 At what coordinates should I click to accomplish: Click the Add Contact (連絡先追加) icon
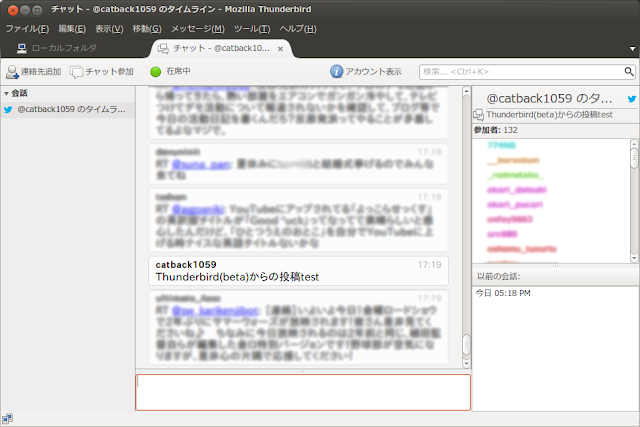12,72
